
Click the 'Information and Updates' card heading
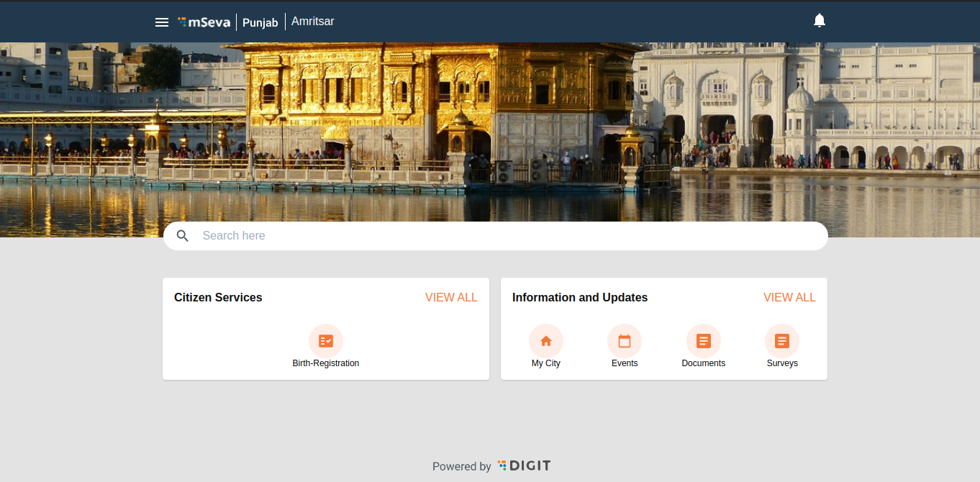click(580, 298)
